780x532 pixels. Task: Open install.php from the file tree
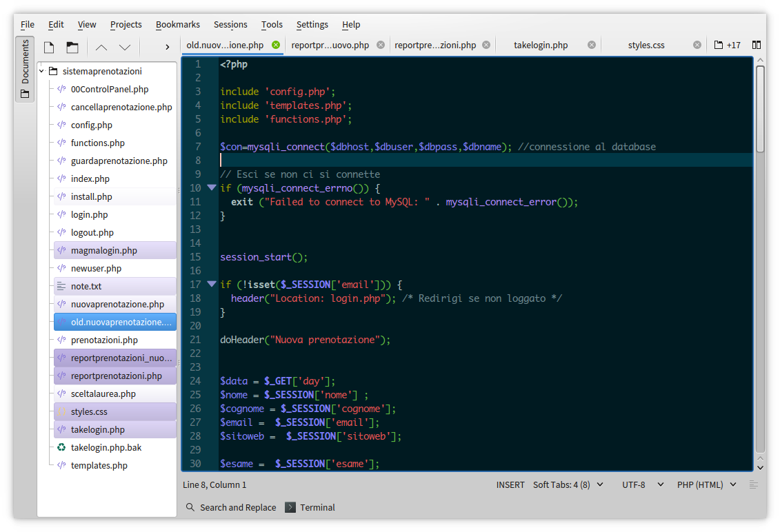[x=115, y=196]
